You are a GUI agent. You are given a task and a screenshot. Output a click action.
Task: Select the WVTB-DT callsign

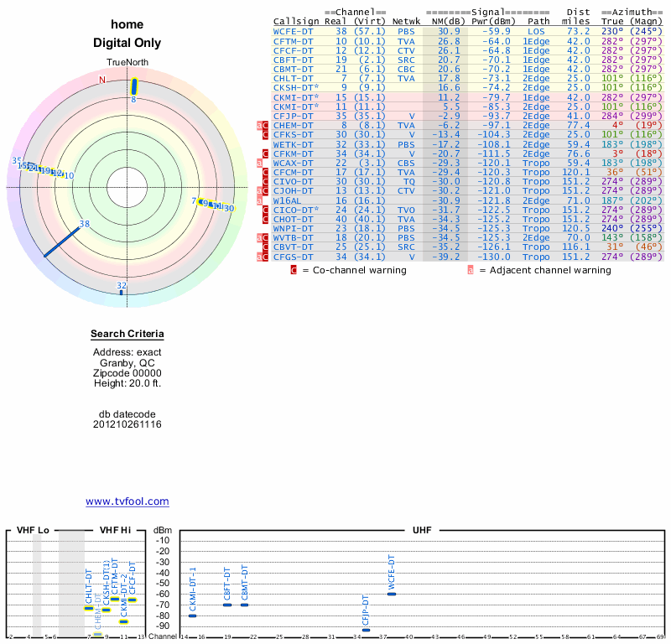point(293,238)
